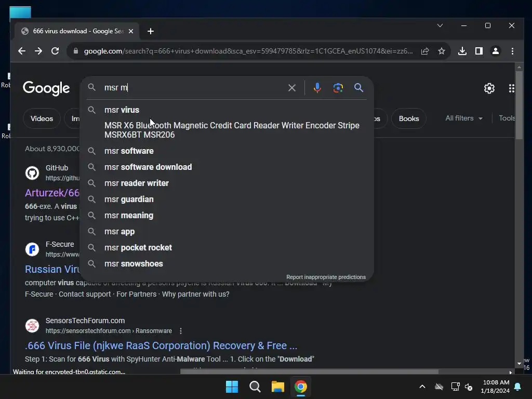Open the Russian Virus F-Secure result
This screenshot has height=399, width=532.
[x=52, y=269]
